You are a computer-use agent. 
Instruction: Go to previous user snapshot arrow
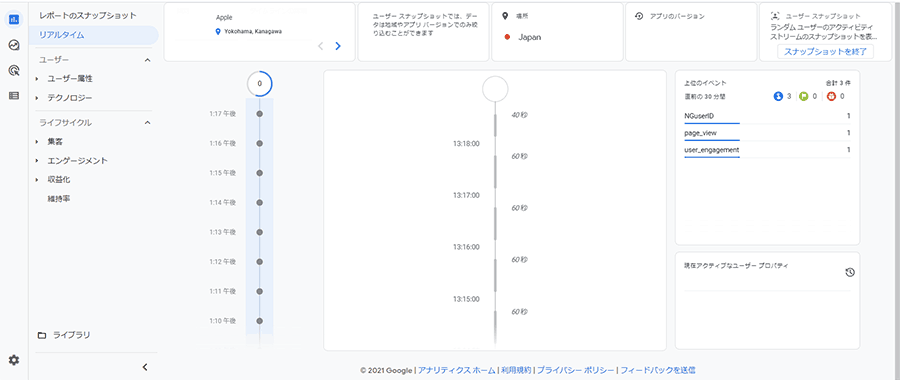coord(321,46)
